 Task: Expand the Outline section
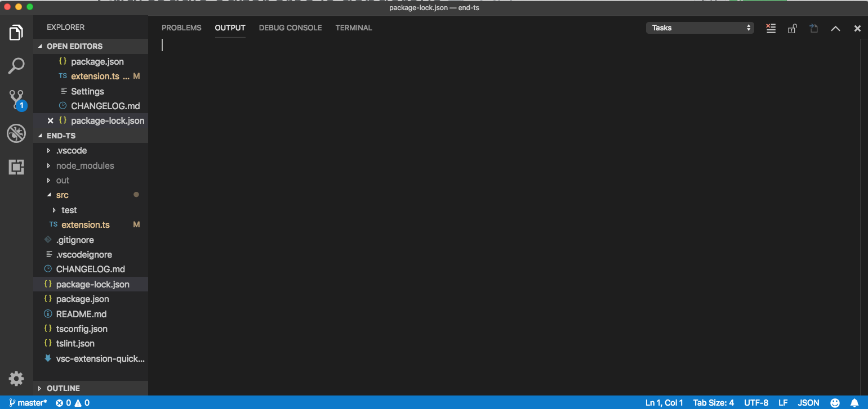(x=91, y=388)
